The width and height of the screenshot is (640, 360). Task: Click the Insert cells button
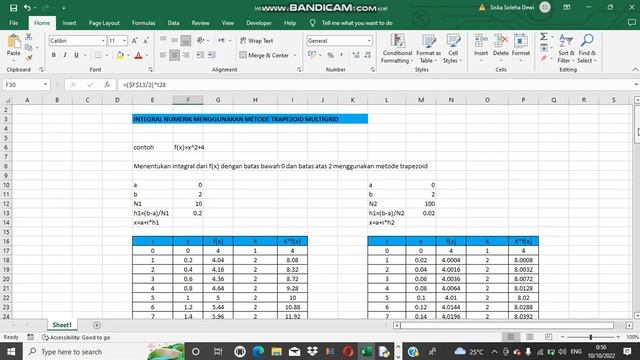481,49
